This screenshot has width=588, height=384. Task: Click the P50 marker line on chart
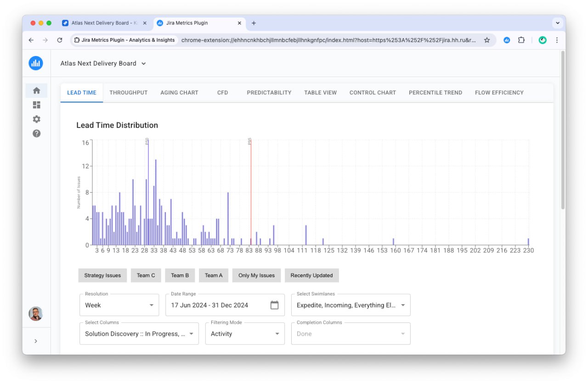[x=148, y=193]
